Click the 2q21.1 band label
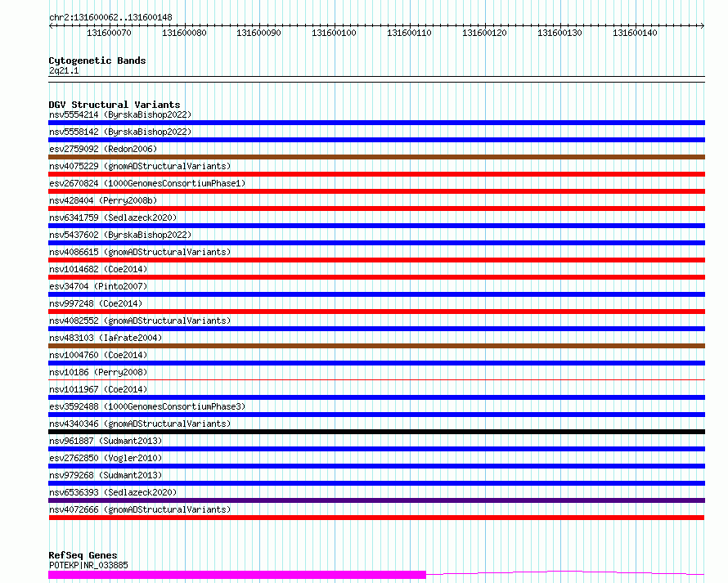The width and height of the screenshot is (728, 583). [x=64, y=70]
